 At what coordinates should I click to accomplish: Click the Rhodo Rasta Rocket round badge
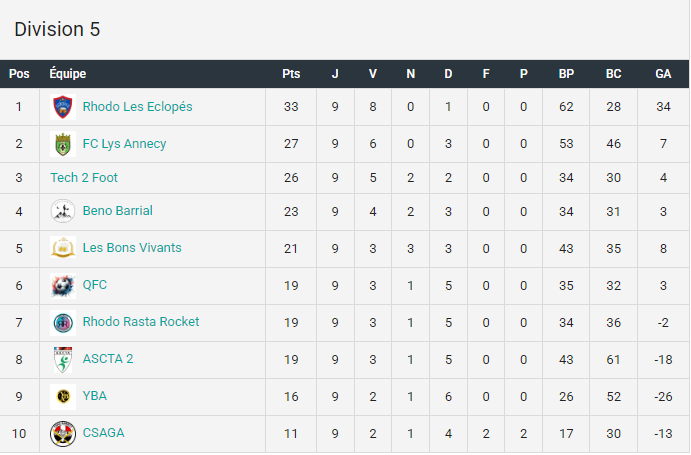(x=63, y=322)
